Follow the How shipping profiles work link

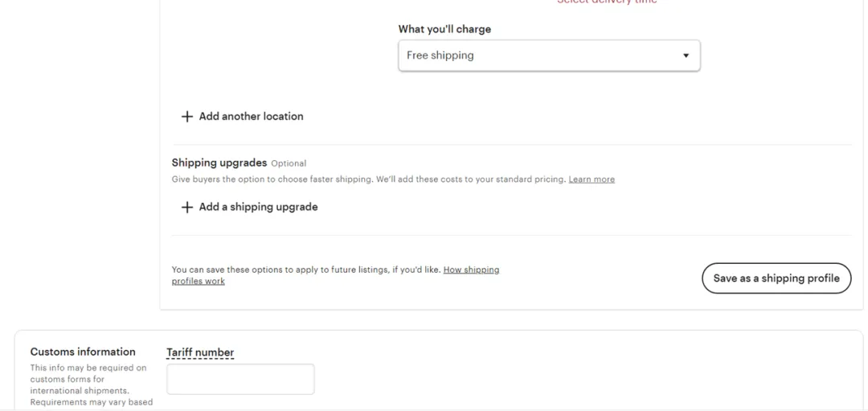click(x=471, y=270)
